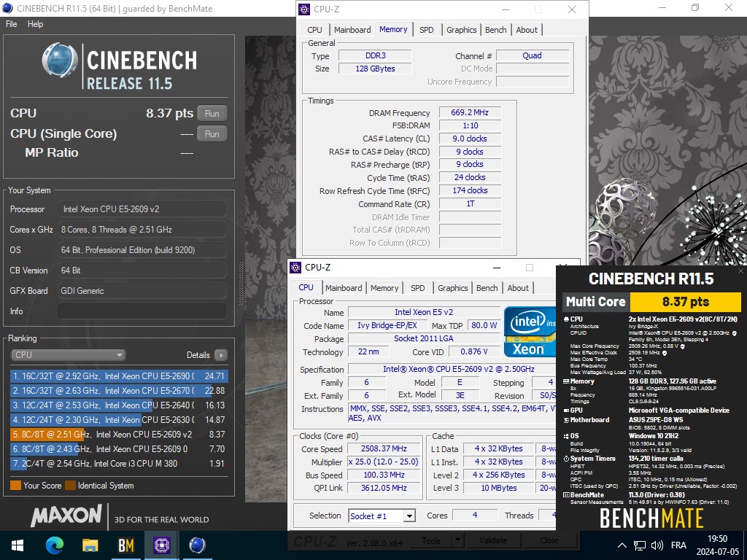Switch to About tab in upper CPU-Z
747x560 pixels.
[527, 29]
